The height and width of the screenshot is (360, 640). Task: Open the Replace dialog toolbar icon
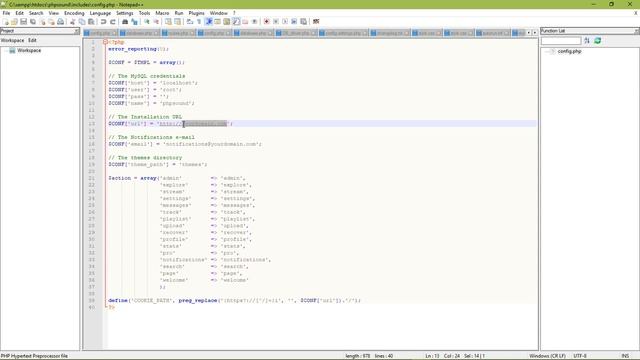(134, 22)
